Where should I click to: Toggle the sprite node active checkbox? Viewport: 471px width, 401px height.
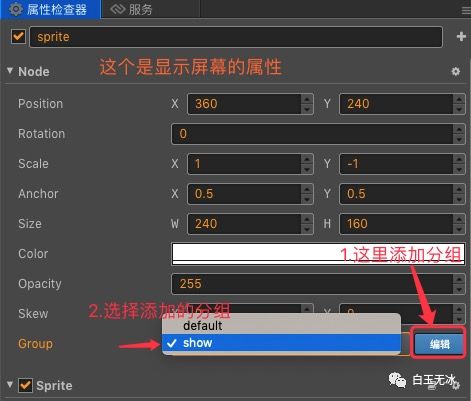[x=18, y=36]
